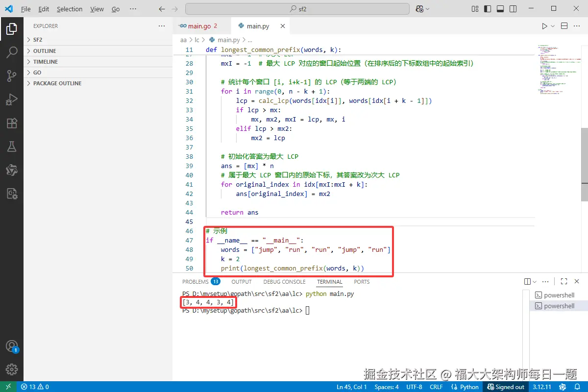The width and height of the screenshot is (588, 392).
Task: Switch to the TERMINAL panel tab
Action: coord(329,282)
